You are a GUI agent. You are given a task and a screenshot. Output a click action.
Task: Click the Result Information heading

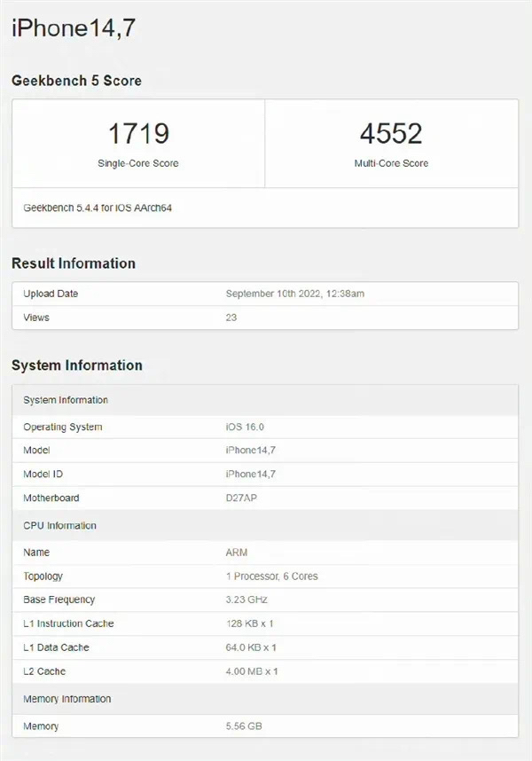point(74,263)
